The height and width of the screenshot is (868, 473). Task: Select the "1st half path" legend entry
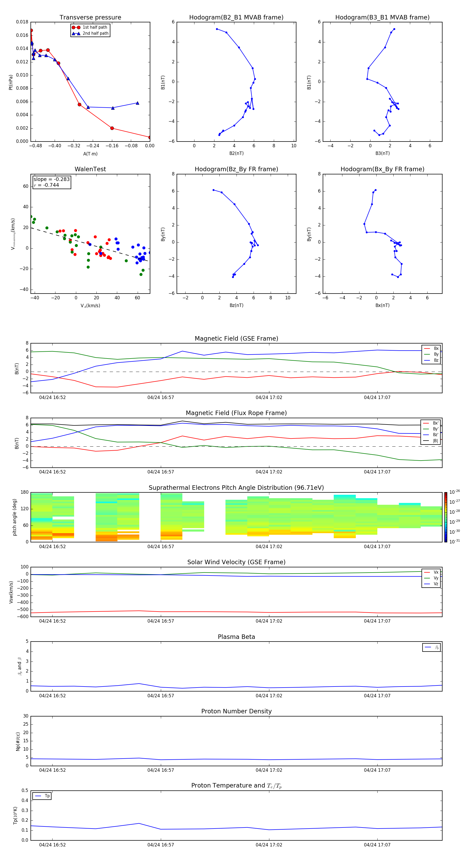[90, 27]
